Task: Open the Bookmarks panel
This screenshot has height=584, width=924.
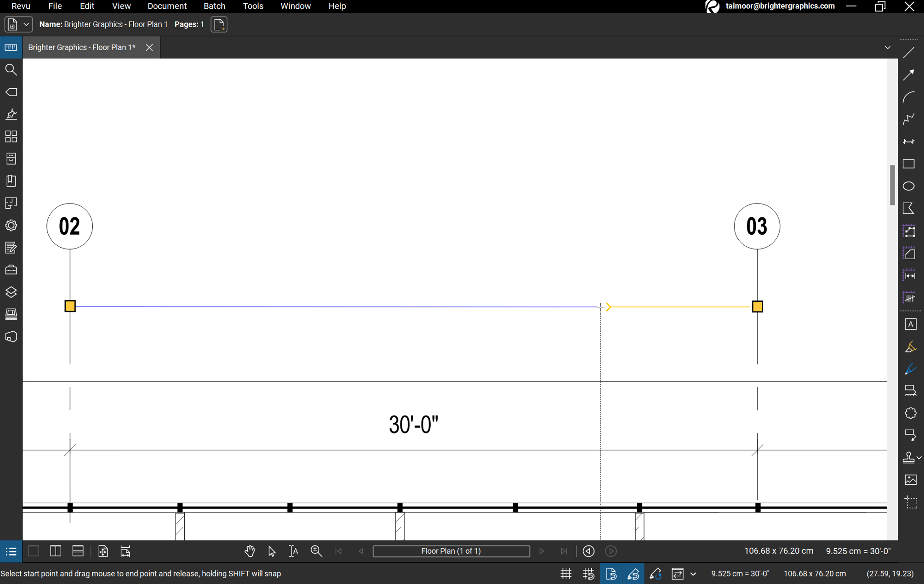Action: tap(11, 181)
